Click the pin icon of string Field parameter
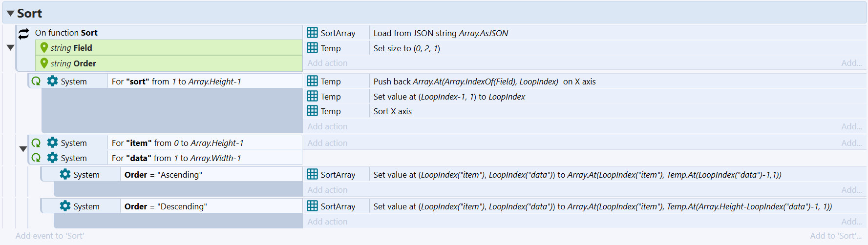This screenshot has height=245, width=868. click(44, 48)
